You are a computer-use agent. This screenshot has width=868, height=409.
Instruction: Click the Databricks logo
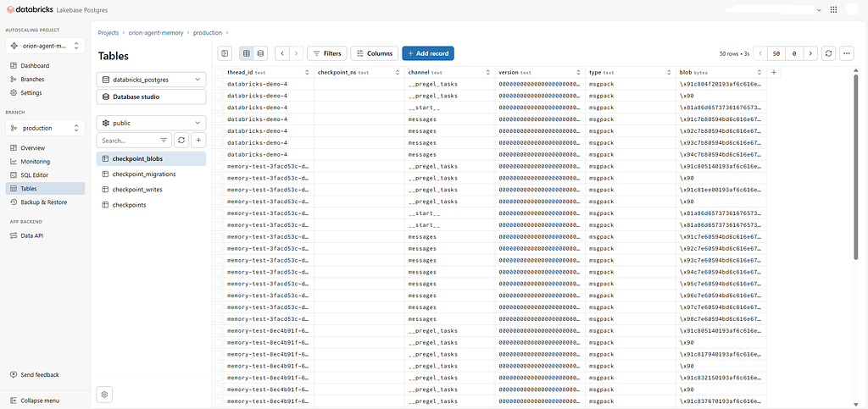(30, 9)
